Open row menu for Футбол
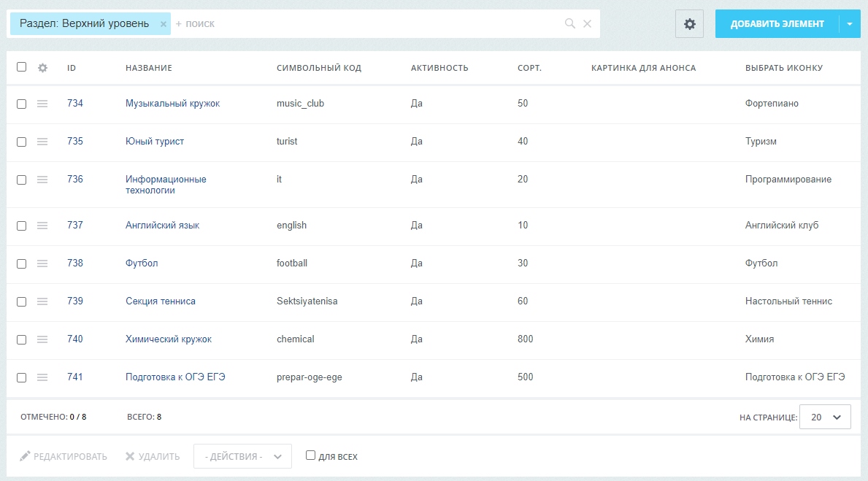This screenshot has width=868, height=481. [x=42, y=263]
